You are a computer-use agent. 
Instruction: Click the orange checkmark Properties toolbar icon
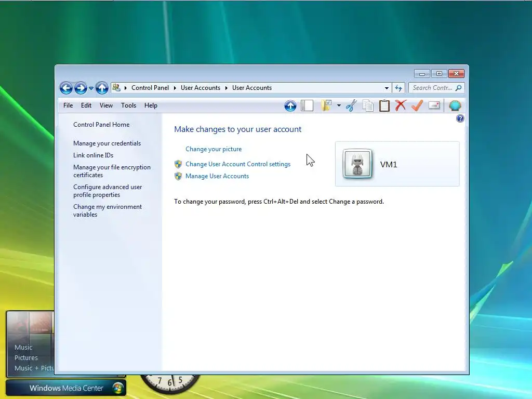click(x=417, y=105)
